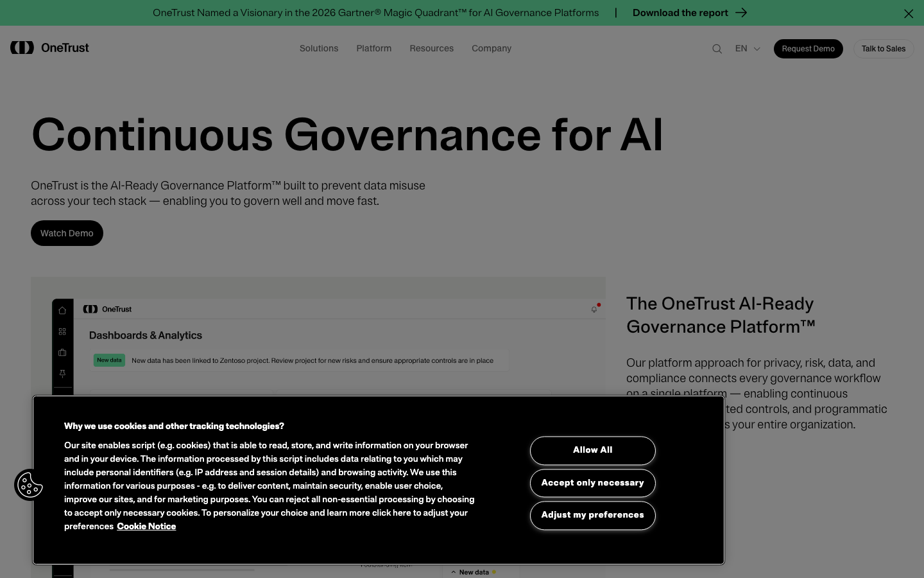
Task: Open the site search magnifier icon
Action: (717, 49)
